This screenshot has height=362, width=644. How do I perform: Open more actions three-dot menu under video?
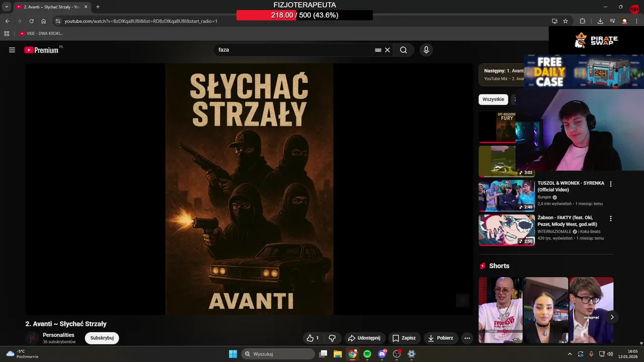(x=467, y=338)
